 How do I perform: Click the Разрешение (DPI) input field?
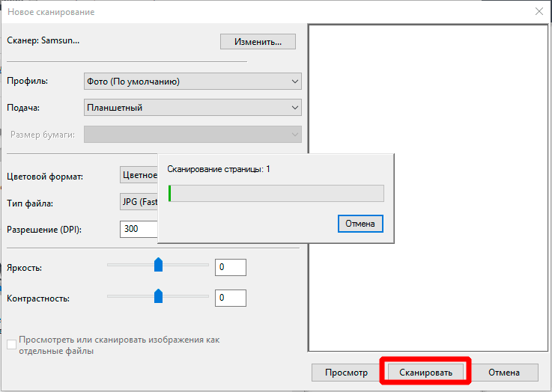139,229
